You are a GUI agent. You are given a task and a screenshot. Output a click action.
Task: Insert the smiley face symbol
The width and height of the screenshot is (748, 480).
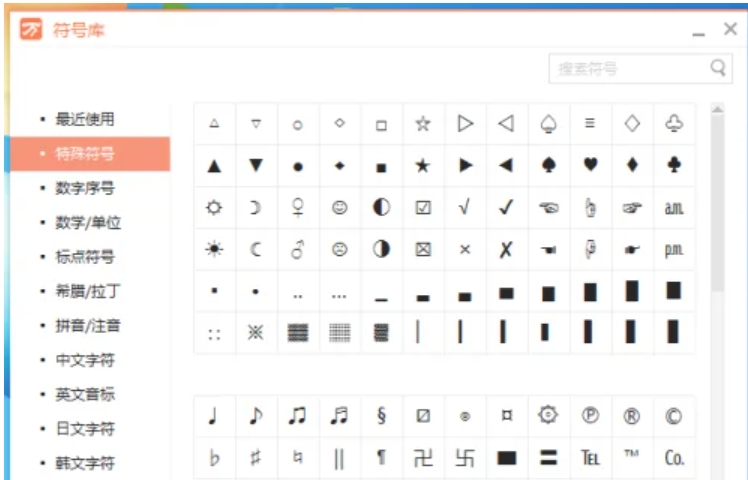pos(339,208)
